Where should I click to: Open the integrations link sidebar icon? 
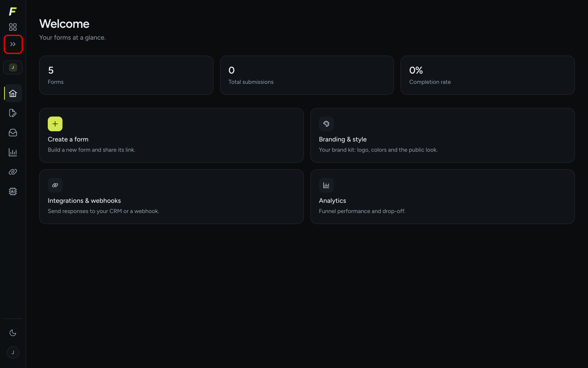click(13, 172)
